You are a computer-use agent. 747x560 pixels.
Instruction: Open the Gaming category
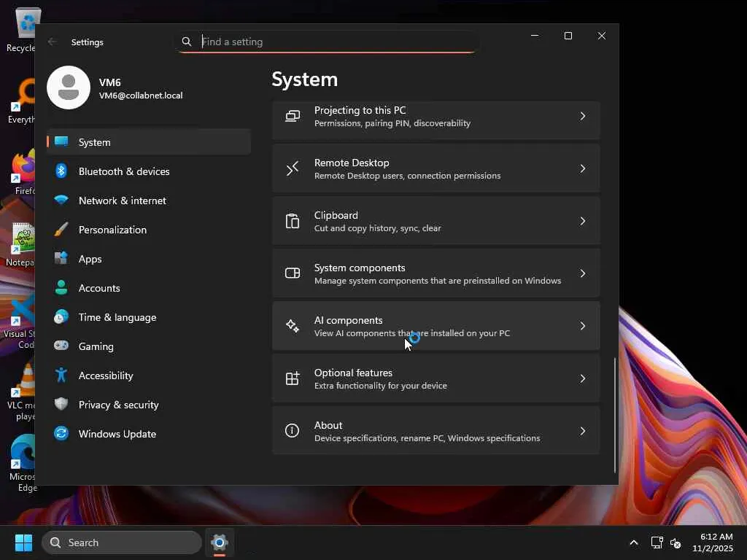[x=149, y=346]
